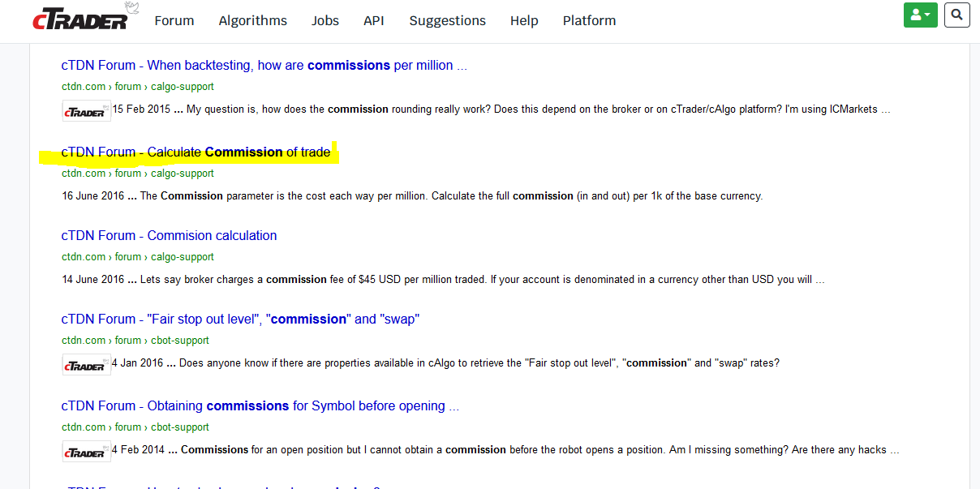This screenshot has height=489, width=980.
Task: Click snippet text starting '16 June 2016'
Action: click(412, 196)
